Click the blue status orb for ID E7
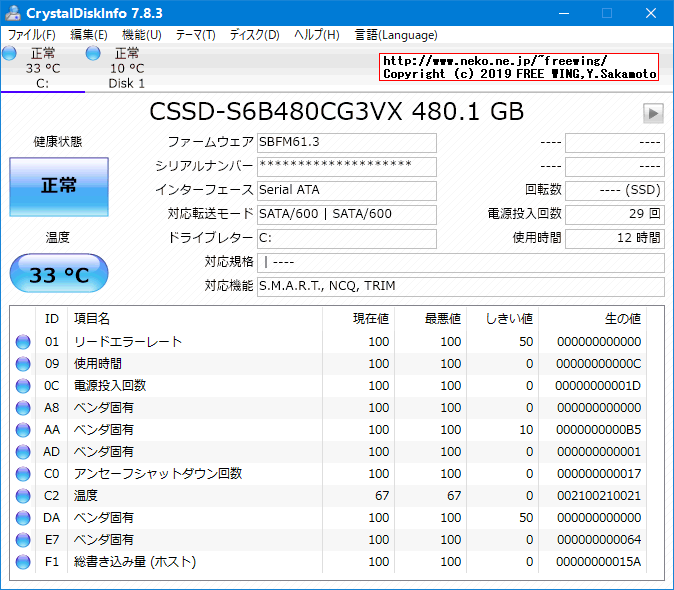This screenshot has height=590, width=674. (x=23, y=540)
